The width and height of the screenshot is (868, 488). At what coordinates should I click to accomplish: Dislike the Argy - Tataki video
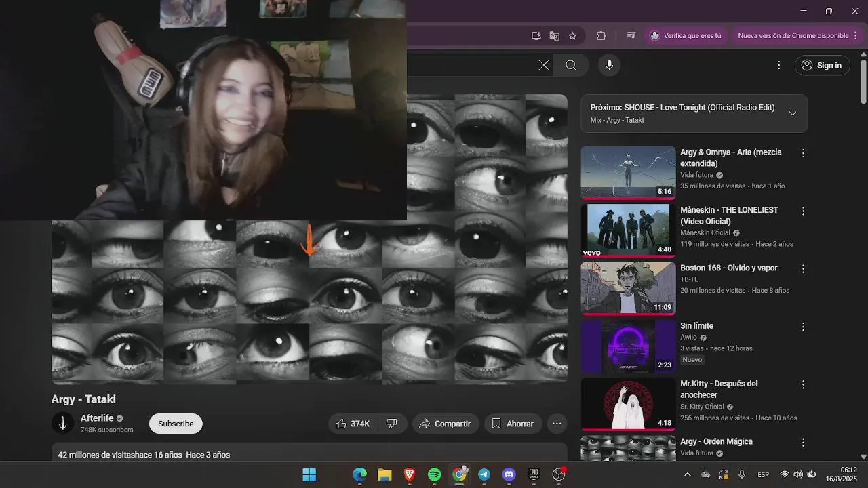pyautogui.click(x=392, y=424)
